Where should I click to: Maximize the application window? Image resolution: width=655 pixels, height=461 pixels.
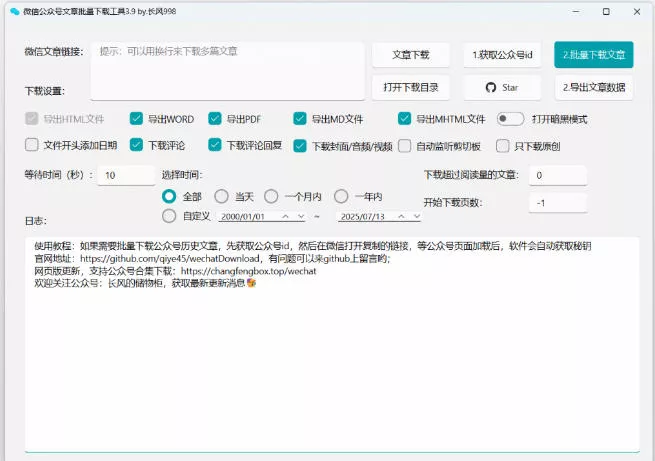click(x=606, y=11)
